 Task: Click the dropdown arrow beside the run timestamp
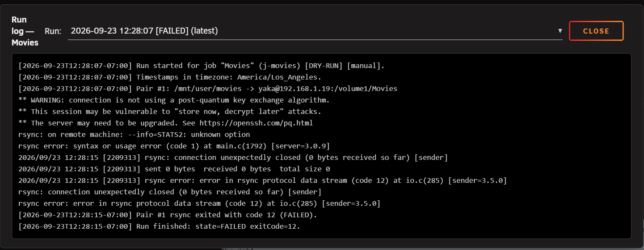click(560, 31)
